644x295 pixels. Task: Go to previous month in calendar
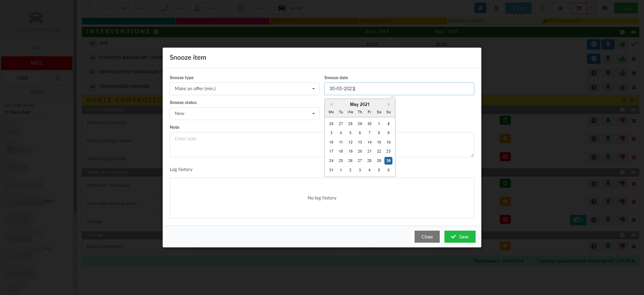pos(331,105)
